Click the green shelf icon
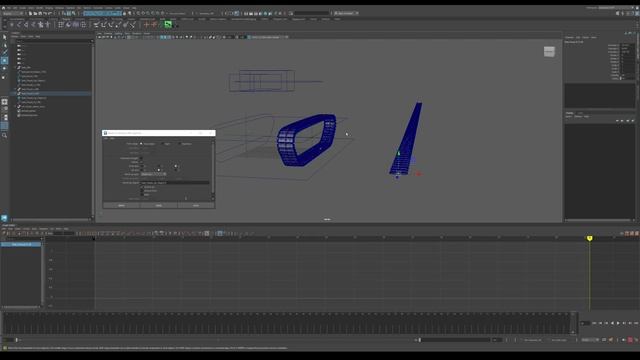640x360 pixels. pyautogui.click(x=168, y=24)
